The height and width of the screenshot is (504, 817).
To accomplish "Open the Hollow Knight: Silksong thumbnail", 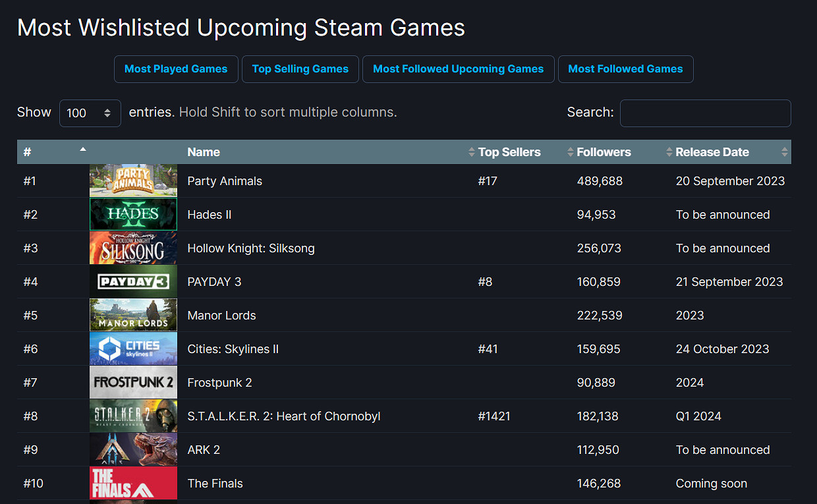I will tap(133, 248).
